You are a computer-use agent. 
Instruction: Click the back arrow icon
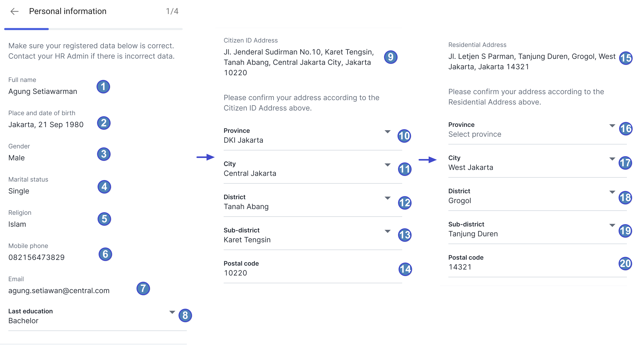click(x=15, y=11)
